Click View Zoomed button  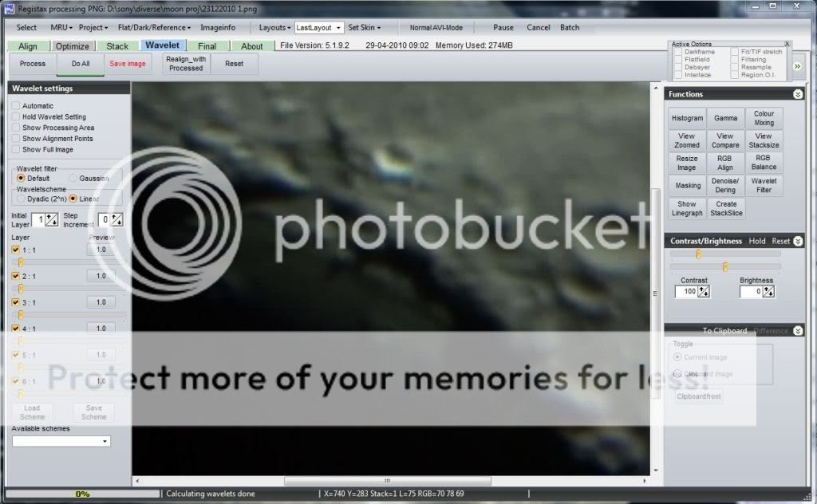[x=687, y=140]
